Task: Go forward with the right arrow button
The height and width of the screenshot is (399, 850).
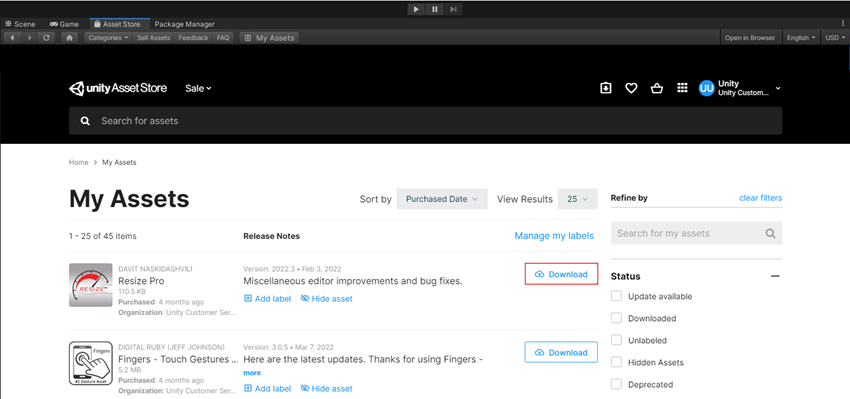Action: tap(29, 38)
